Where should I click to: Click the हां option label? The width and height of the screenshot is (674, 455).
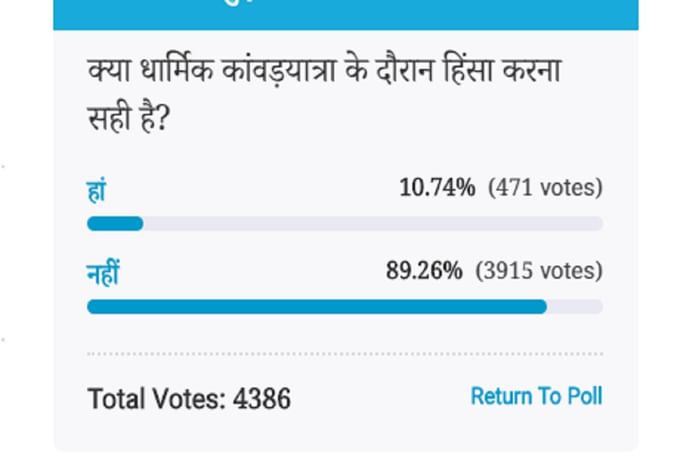[x=97, y=189]
